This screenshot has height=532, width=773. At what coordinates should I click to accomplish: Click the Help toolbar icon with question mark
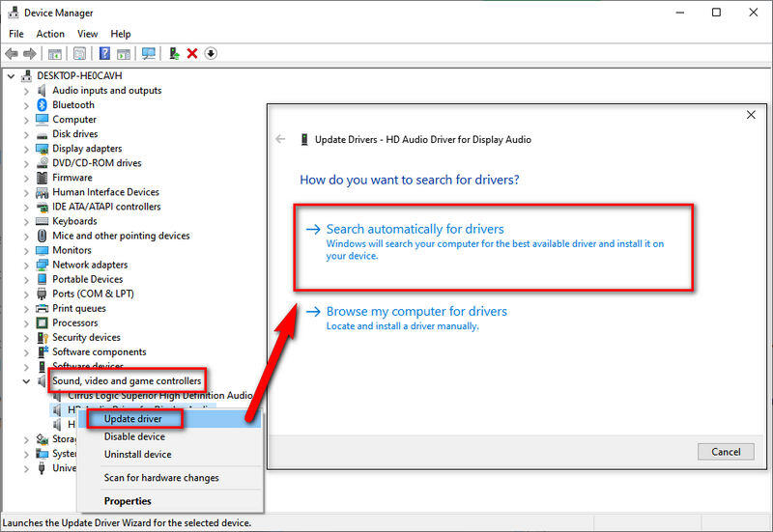tap(104, 53)
